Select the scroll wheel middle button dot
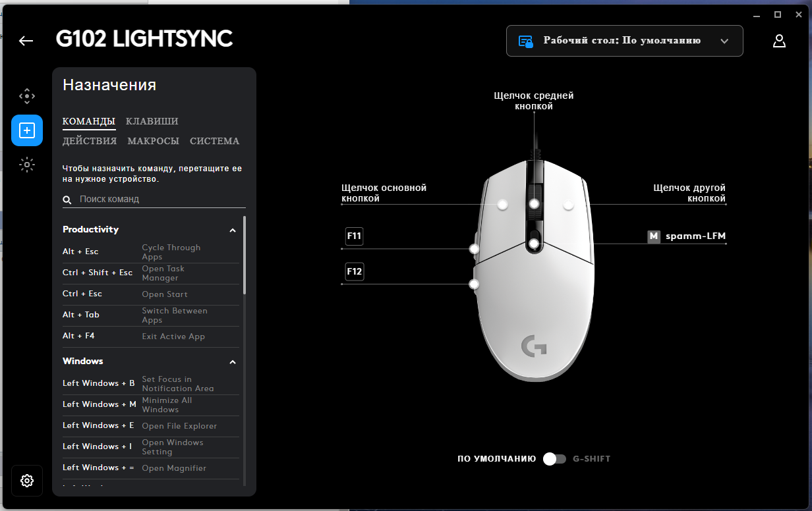The image size is (812, 511). (x=535, y=204)
